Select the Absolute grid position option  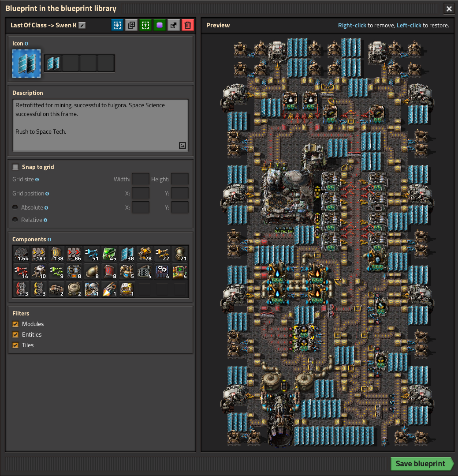[16, 207]
